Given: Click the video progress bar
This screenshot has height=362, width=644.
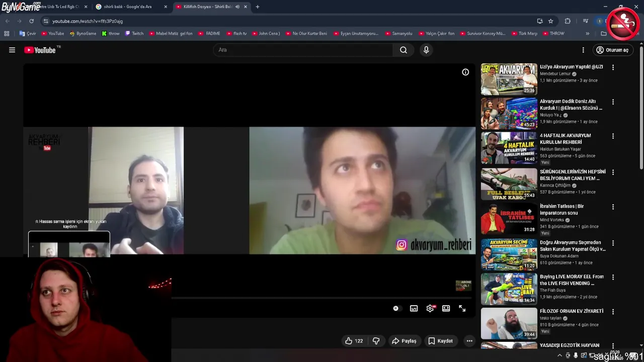Looking at the screenshot, I should click(323, 298).
